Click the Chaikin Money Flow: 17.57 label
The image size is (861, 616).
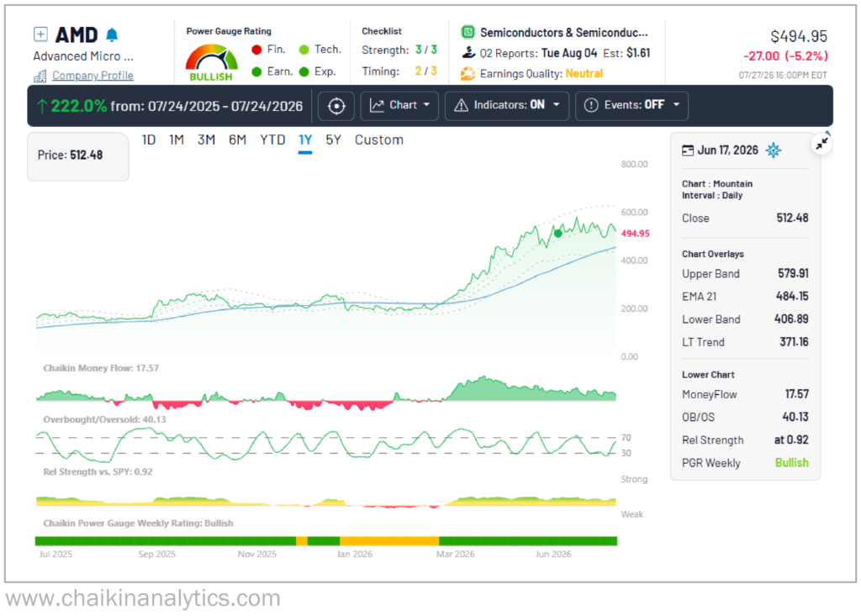point(101,368)
